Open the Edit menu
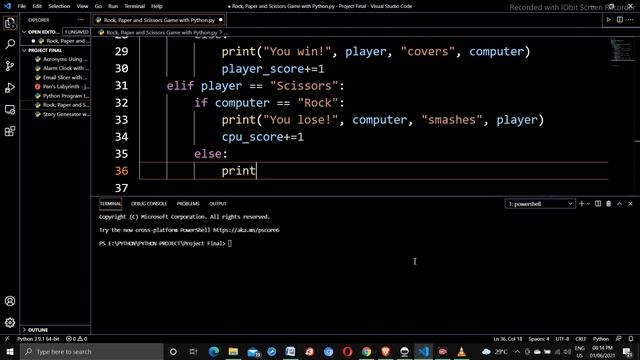Screen dimensions: 640x360 pyautogui.click(x=37, y=6)
